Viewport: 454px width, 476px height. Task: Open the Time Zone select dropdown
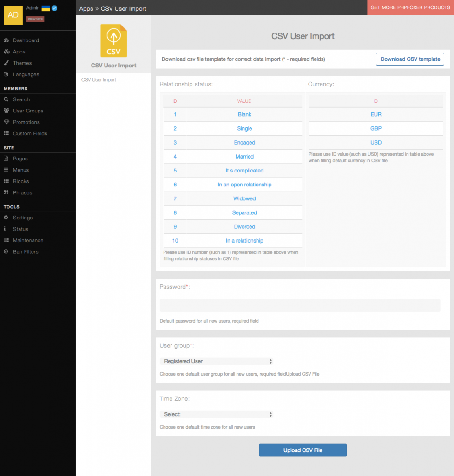217,414
